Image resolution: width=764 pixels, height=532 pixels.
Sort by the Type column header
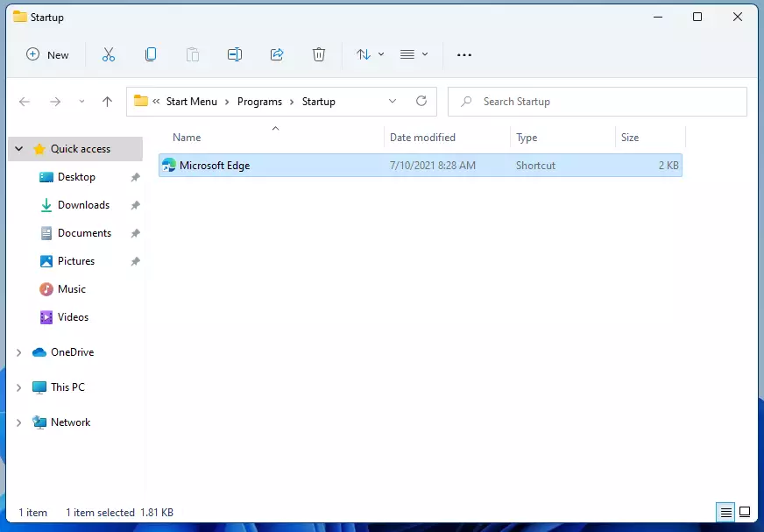click(x=562, y=138)
